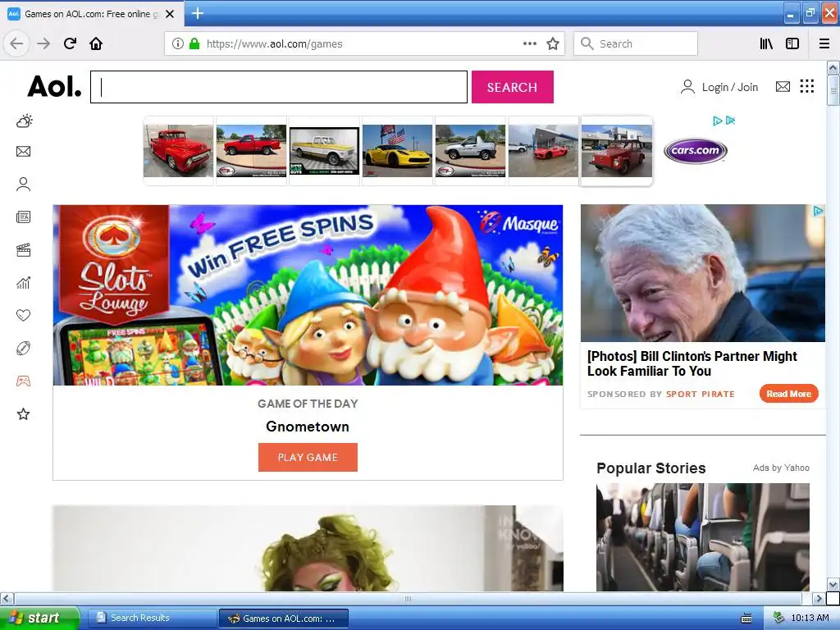The image size is (840, 630).
Task: Click the AdChoices icon on Clinton ad
Action: [818, 211]
